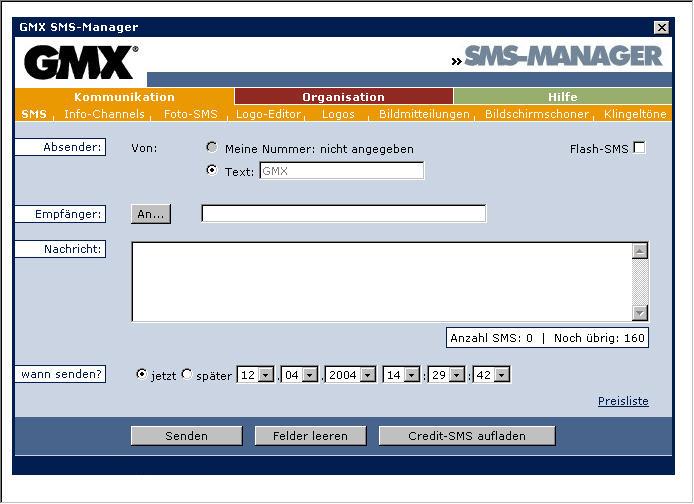This screenshot has height=504, width=694.
Task: Click the 'Noch übrig: 160' text
Action: click(x=599, y=338)
